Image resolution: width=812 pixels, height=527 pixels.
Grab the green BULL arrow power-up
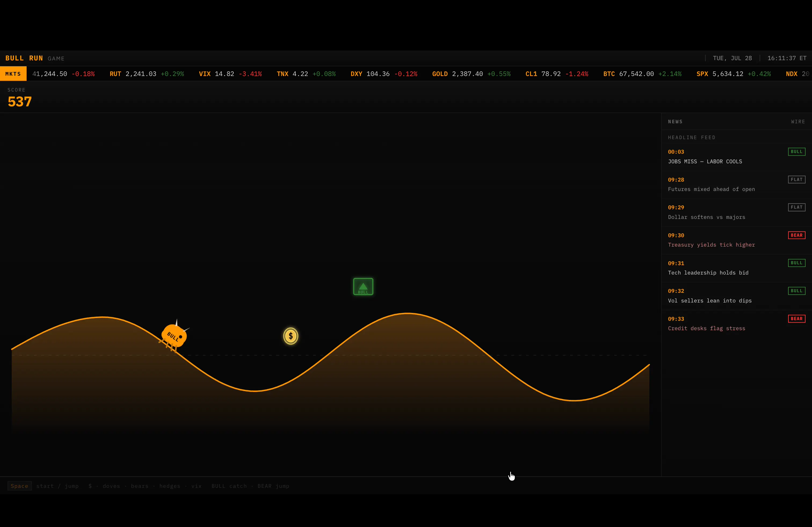[x=363, y=286]
